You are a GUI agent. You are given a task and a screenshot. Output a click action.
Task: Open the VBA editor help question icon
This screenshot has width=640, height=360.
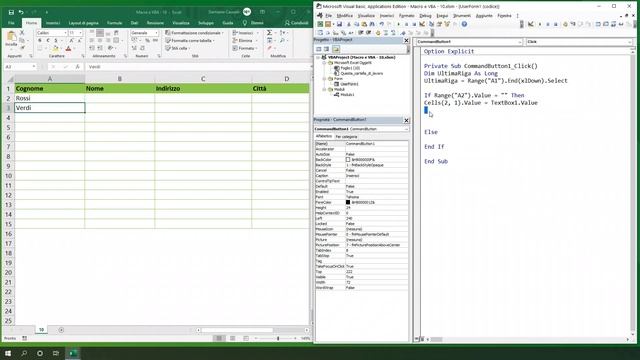pyautogui.click(x=464, y=24)
